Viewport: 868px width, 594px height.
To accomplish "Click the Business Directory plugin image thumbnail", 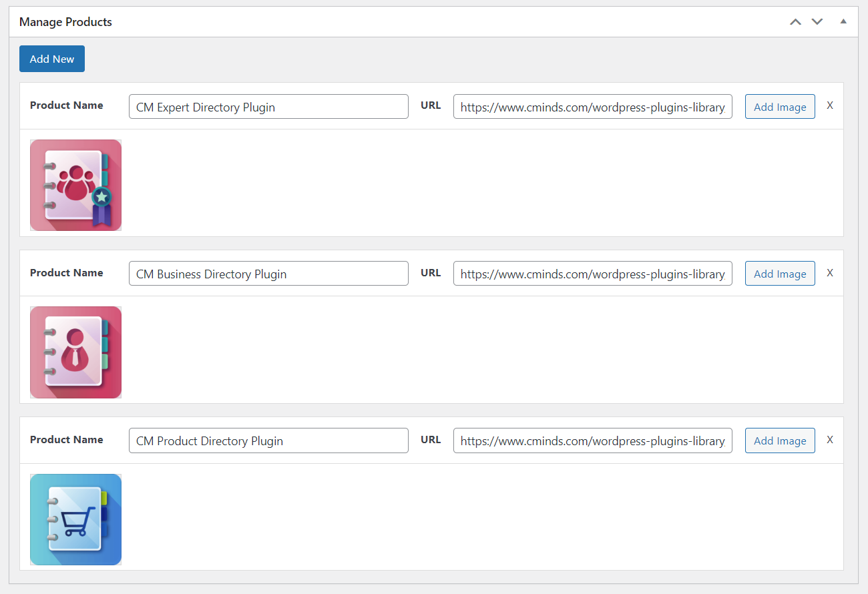I will click(x=75, y=352).
